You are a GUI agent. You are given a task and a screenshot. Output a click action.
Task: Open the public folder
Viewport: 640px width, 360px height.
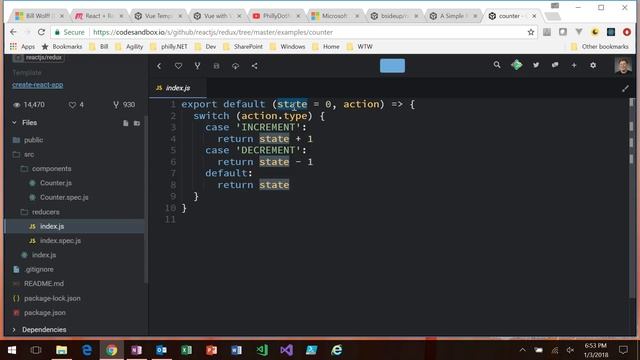click(x=33, y=140)
